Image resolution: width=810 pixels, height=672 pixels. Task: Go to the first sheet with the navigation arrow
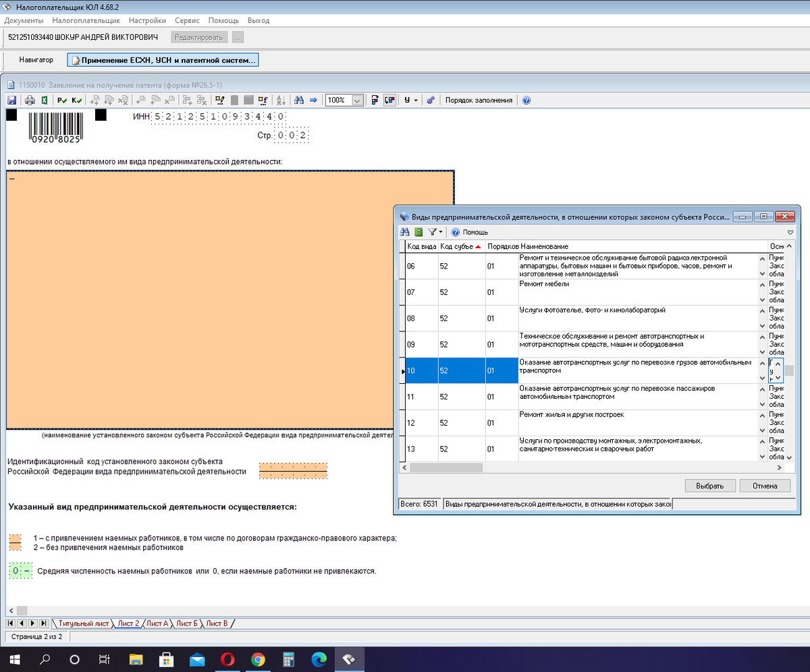pyautogui.click(x=11, y=623)
